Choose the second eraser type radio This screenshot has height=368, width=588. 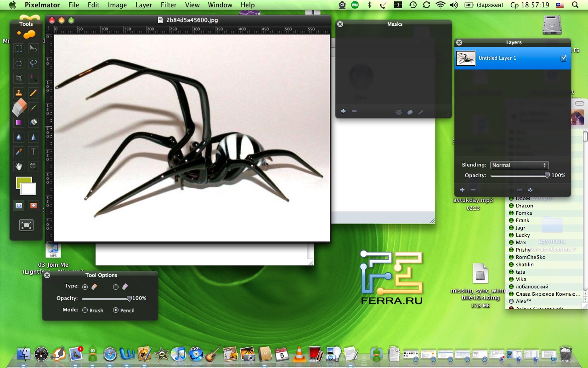point(116,287)
